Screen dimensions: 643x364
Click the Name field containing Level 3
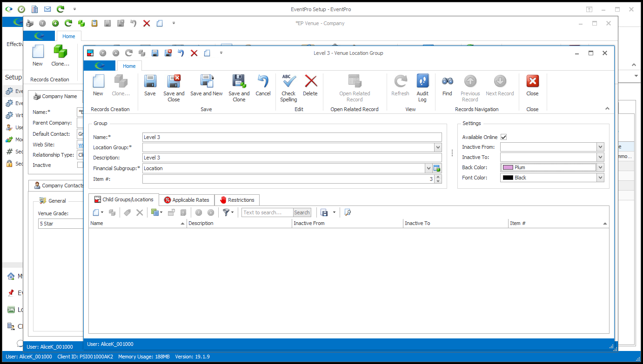[x=292, y=137]
